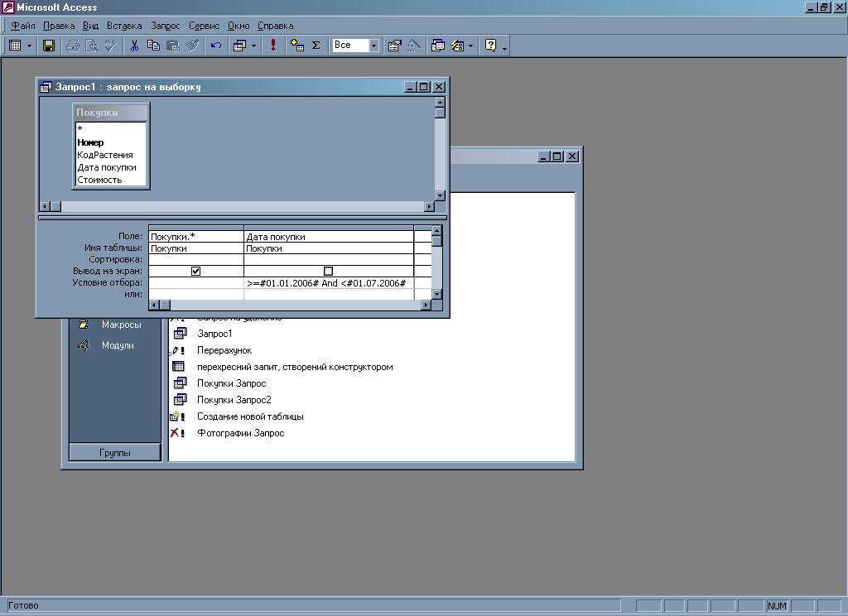Image resolution: width=848 pixels, height=616 pixels.
Task: Open the New Object dropdown arrow
Action: pyautogui.click(x=470, y=46)
